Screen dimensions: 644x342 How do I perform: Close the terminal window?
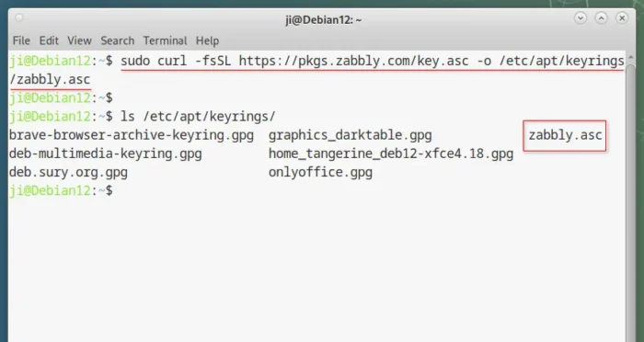coord(622,18)
